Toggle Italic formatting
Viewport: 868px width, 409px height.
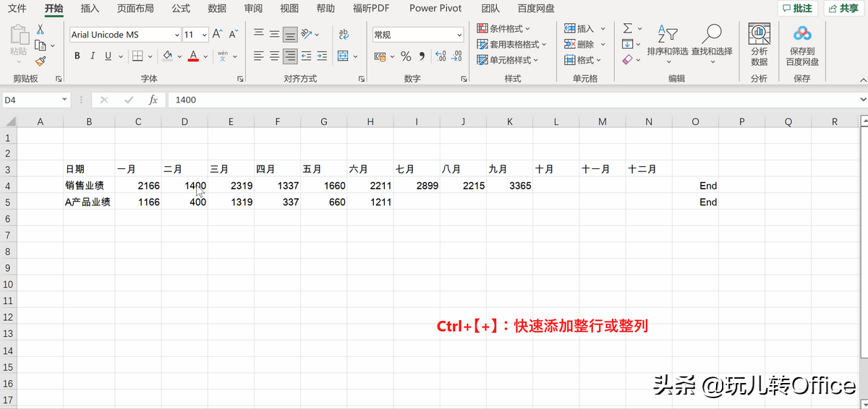click(93, 56)
